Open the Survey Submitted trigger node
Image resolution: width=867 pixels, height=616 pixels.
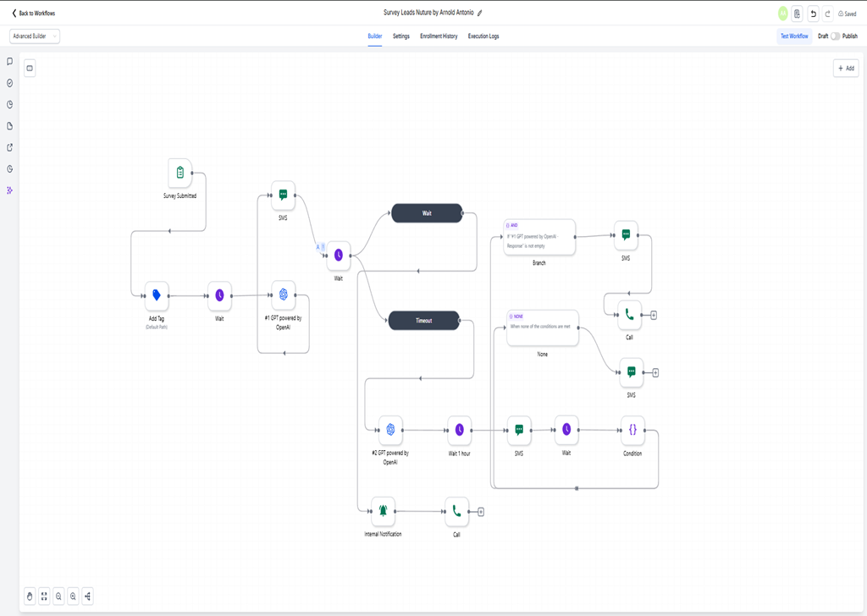179,173
